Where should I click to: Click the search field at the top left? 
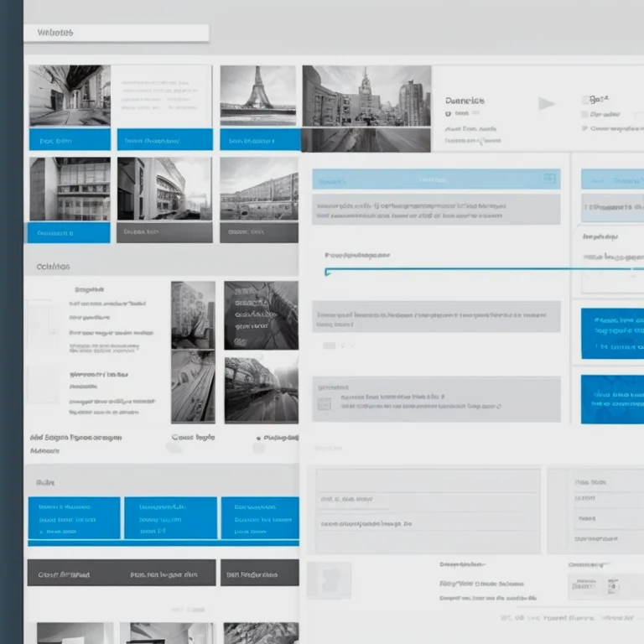[x=117, y=33]
